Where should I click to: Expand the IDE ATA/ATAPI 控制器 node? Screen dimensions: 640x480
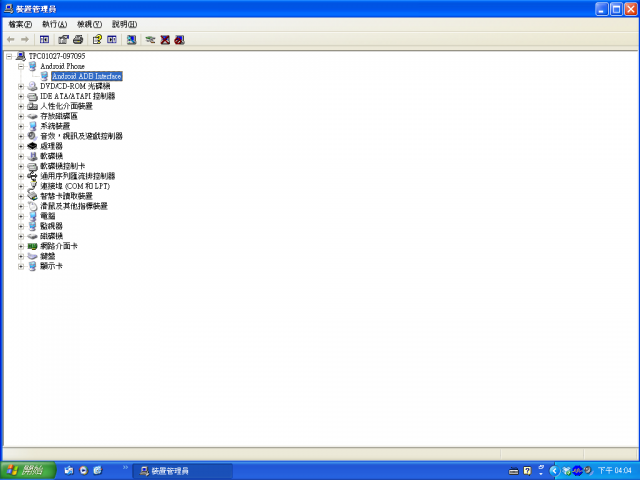pos(21,96)
